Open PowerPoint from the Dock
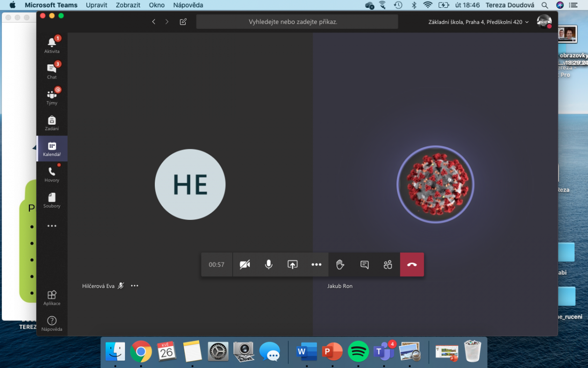The image size is (588, 368). pyautogui.click(x=333, y=351)
